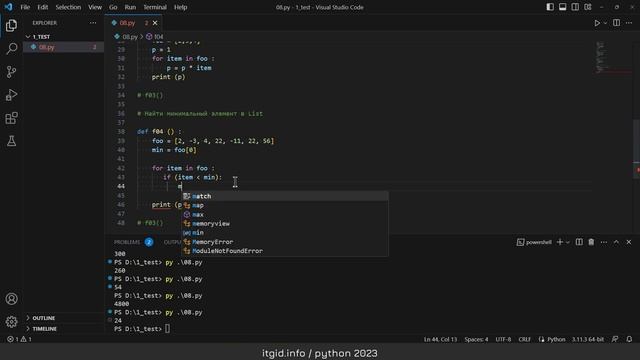The image size is (640, 360).
Task: Toggle secondary side bar layout icon
Action: pos(575,7)
